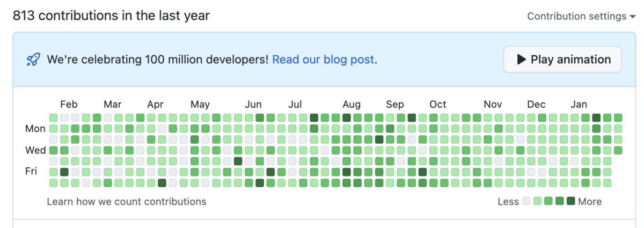Click the play triangle icon on the animation button
This screenshot has height=228, width=644.
pyautogui.click(x=521, y=60)
